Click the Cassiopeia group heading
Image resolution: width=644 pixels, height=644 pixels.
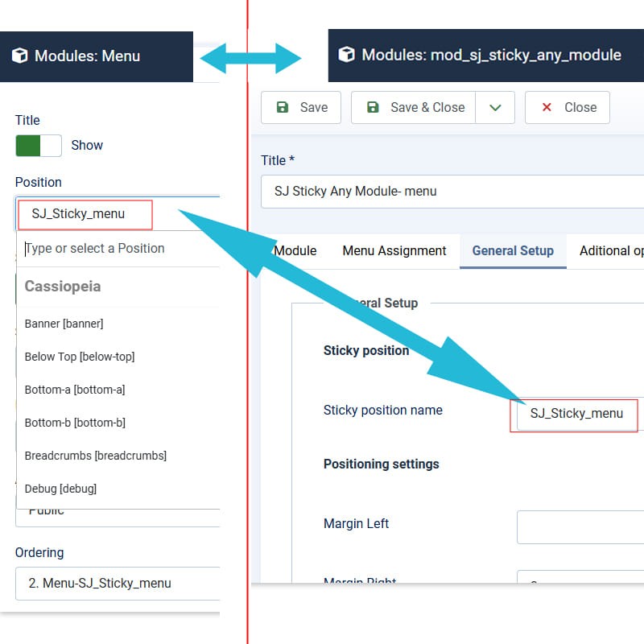pos(63,287)
